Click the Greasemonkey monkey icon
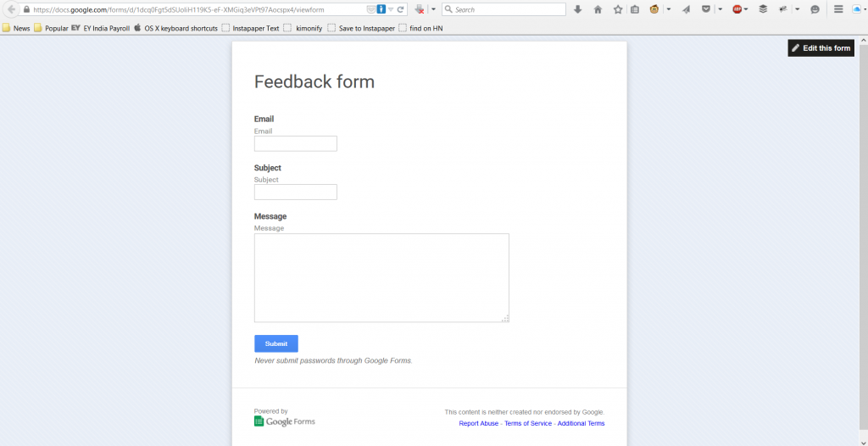 (x=654, y=9)
